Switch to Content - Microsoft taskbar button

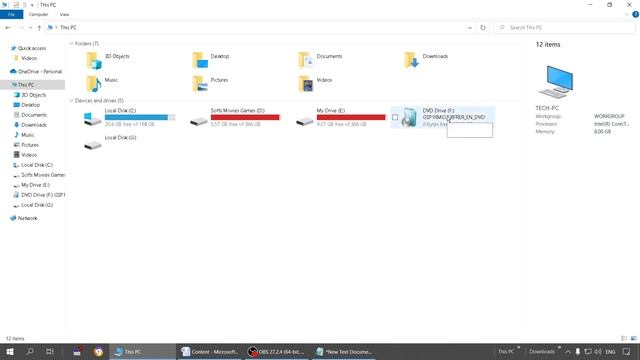[x=210, y=351]
